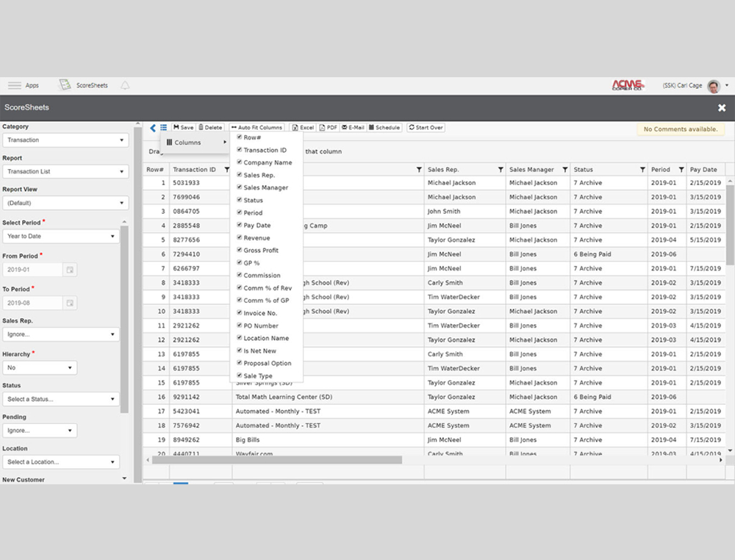Schedule the report
735x560 pixels.
tap(384, 127)
